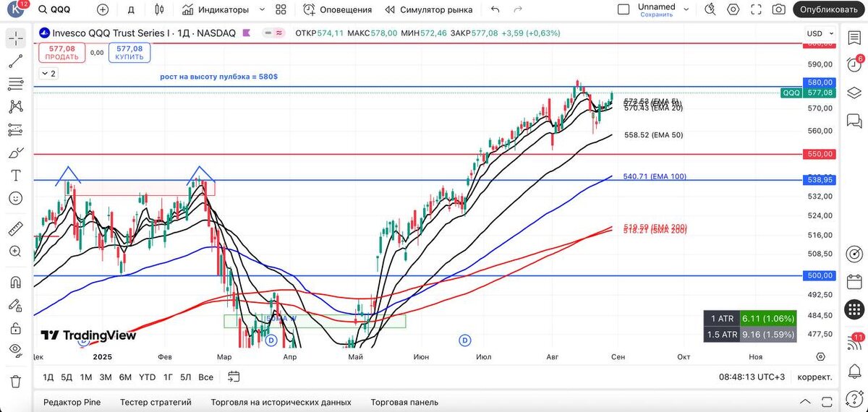868x412 pixels.
Task: Open the calendar icon in right sidebar
Action: click(854, 281)
